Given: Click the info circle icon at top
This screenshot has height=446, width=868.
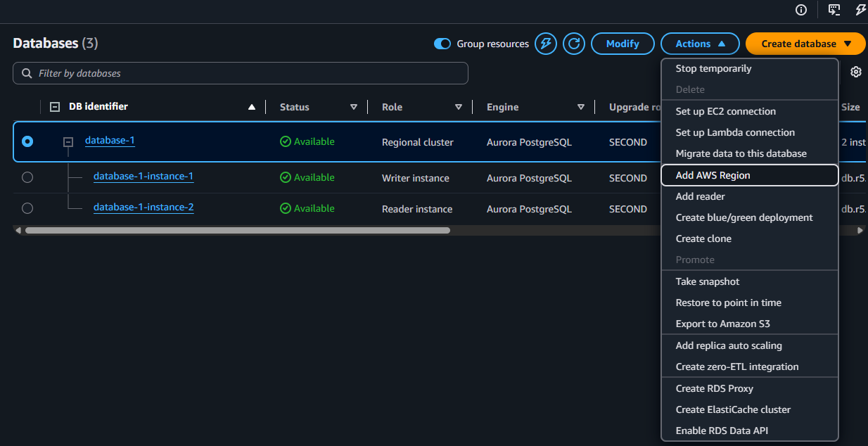Looking at the screenshot, I should coord(801,9).
